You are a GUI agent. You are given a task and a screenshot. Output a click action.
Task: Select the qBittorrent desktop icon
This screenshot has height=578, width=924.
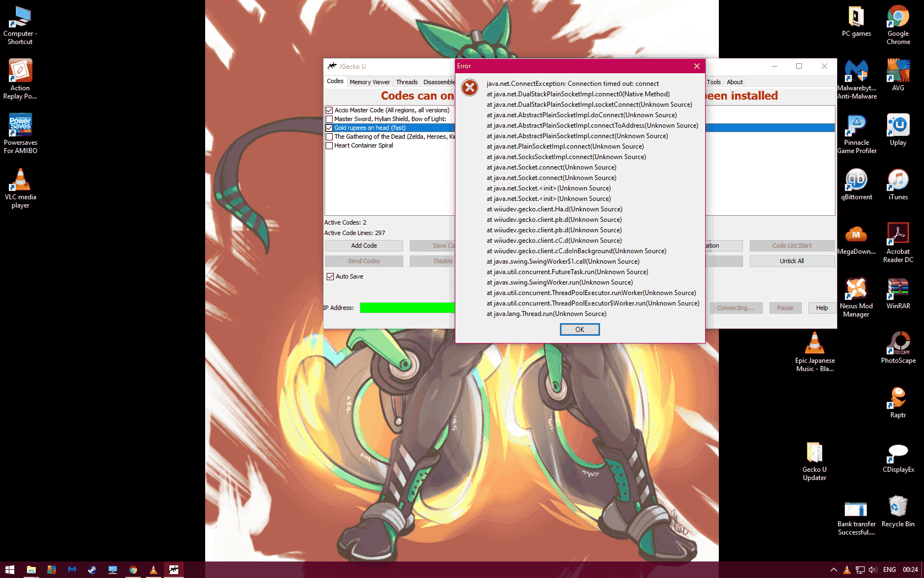click(856, 184)
